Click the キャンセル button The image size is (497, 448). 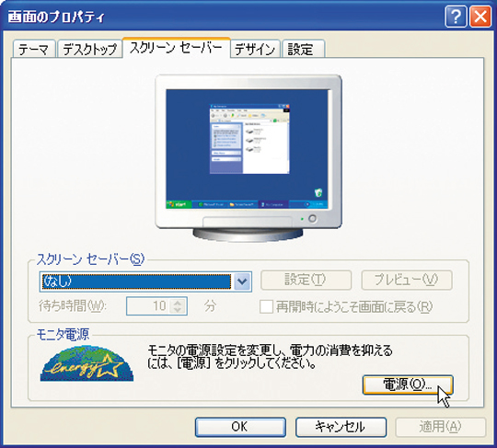341,427
